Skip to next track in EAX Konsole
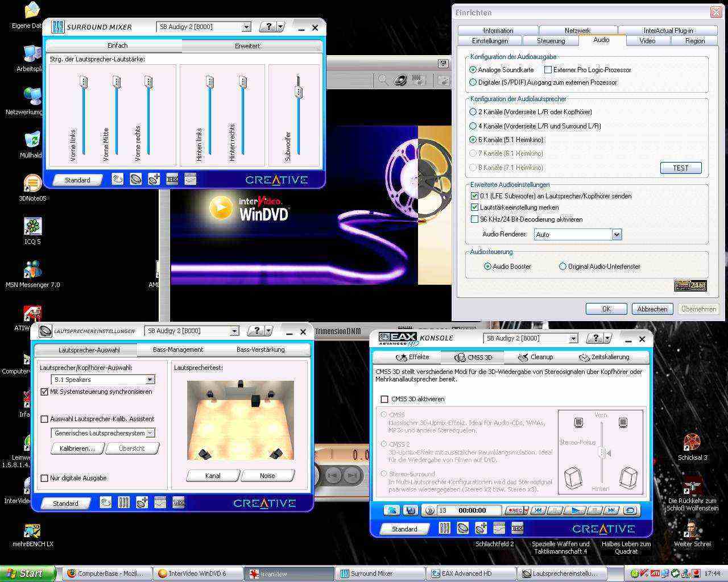This screenshot has width=728, height=582. pos(611,510)
